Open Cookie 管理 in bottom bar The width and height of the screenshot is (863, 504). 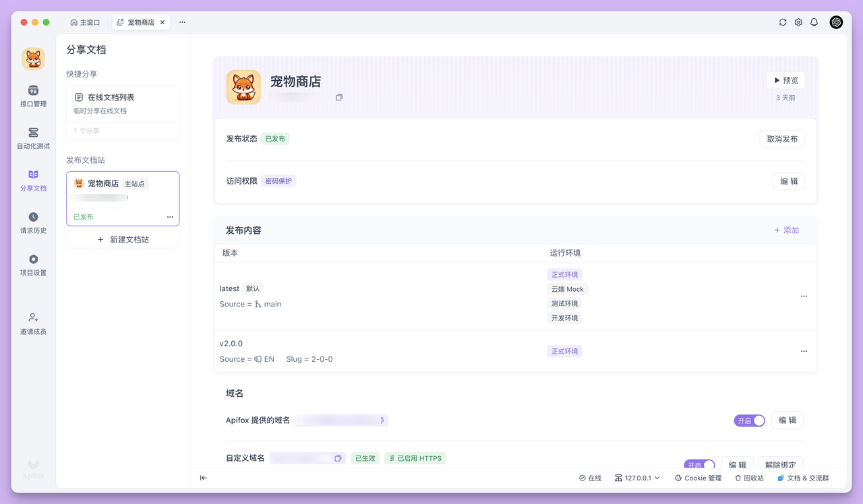[x=698, y=478]
